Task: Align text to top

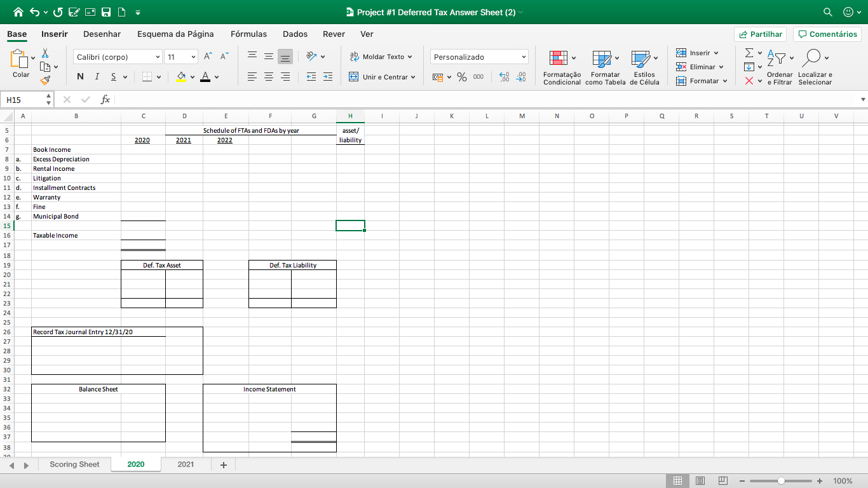Action: (x=252, y=57)
